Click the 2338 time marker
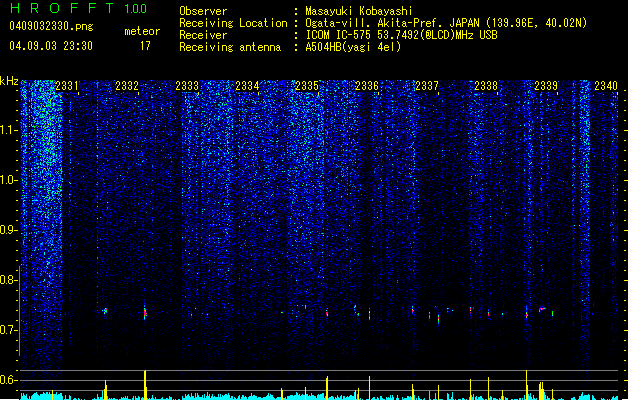This screenshot has width=629, height=400. (x=486, y=86)
